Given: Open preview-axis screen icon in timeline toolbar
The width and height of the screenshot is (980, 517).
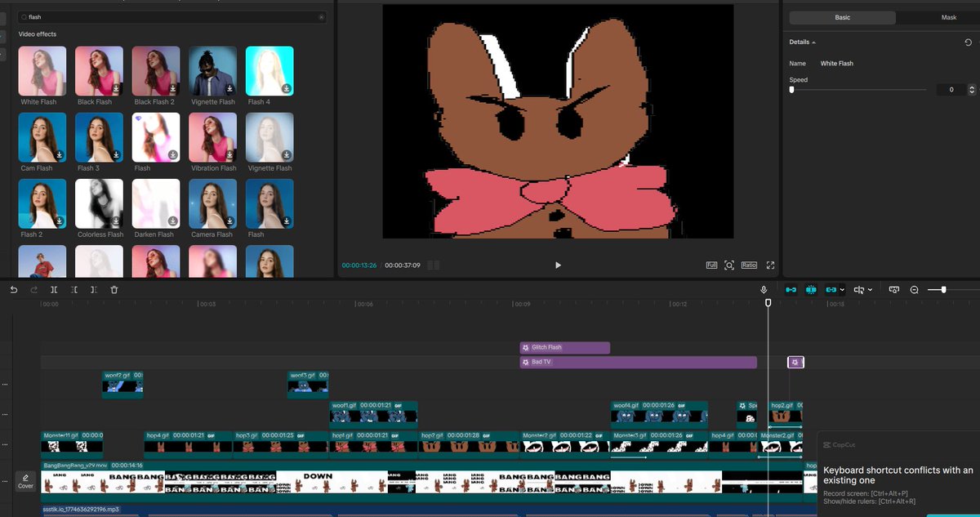Looking at the screenshot, I should click(x=894, y=290).
